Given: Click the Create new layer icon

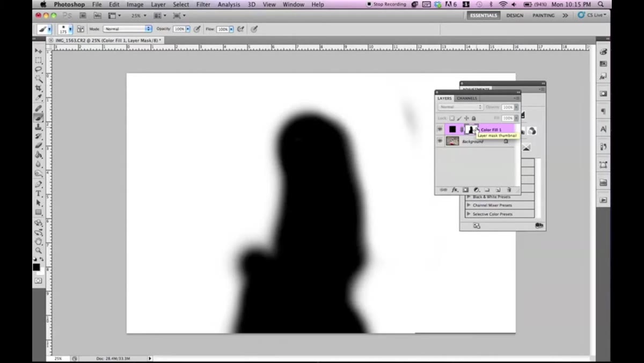Looking at the screenshot, I should click(x=497, y=190).
